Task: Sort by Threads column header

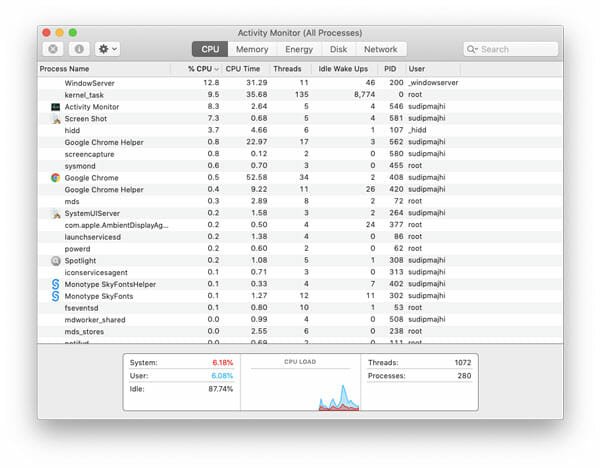Action: pos(290,69)
